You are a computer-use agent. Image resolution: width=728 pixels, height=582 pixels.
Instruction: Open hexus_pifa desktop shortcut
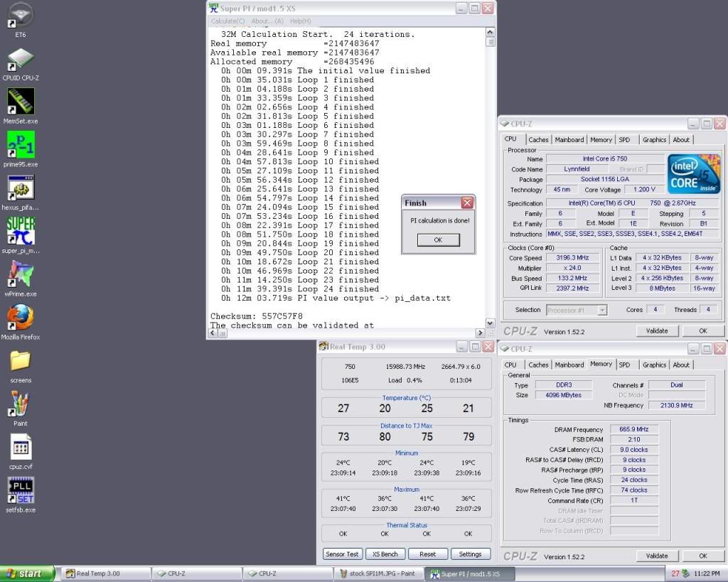pyautogui.click(x=21, y=192)
